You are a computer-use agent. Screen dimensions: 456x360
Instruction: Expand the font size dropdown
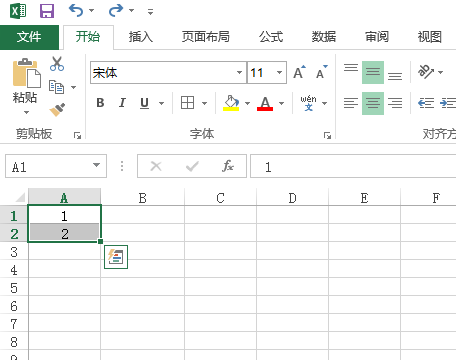[279, 72]
